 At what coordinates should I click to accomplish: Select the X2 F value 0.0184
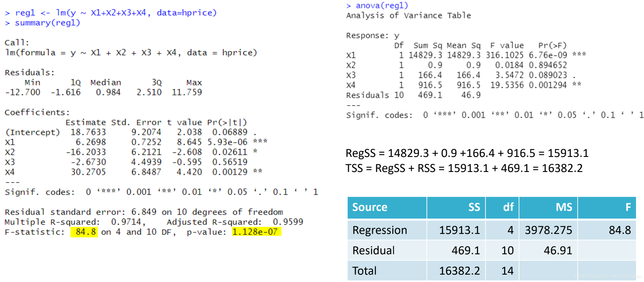pyautogui.click(x=509, y=65)
